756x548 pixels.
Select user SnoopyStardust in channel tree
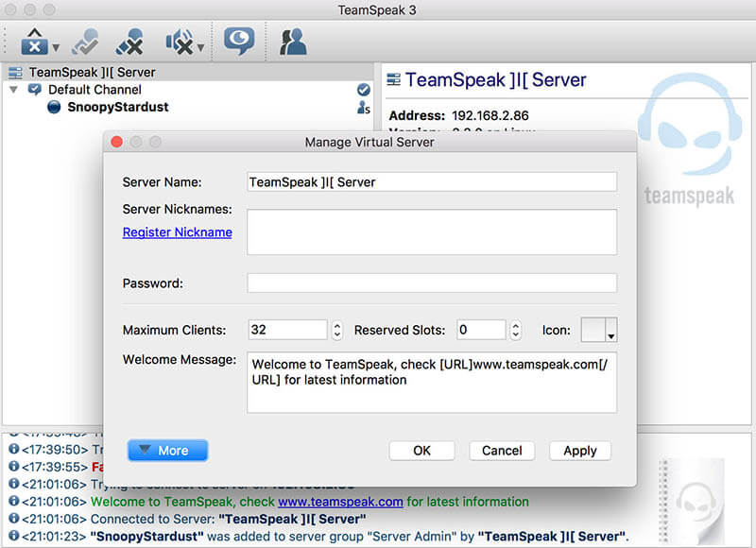pyautogui.click(x=118, y=107)
